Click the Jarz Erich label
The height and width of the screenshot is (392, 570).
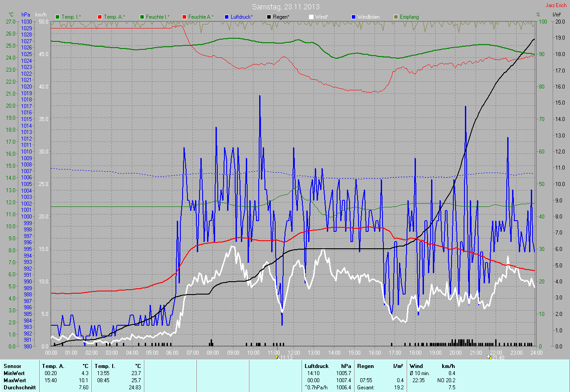(x=556, y=5)
